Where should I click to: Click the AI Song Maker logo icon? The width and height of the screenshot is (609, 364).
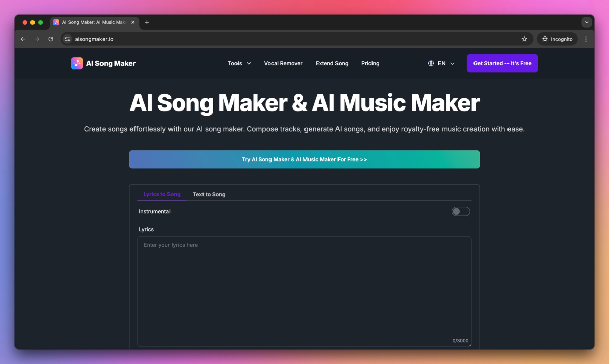pos(77,63)
